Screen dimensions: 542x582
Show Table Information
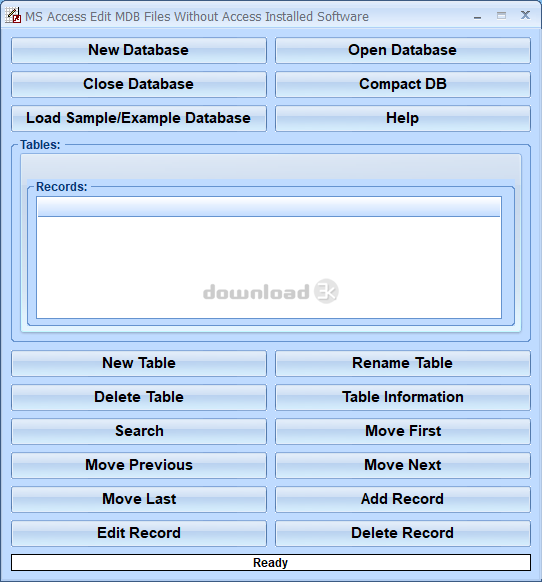403,398
